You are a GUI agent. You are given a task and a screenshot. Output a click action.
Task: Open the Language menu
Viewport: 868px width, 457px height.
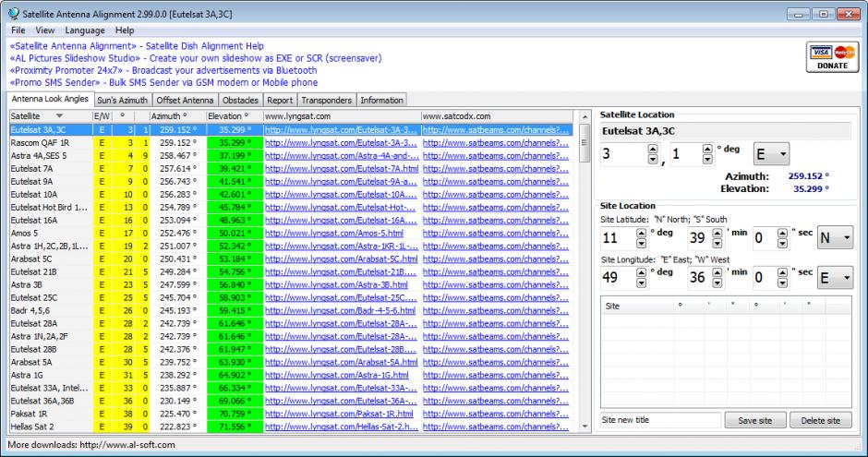[x=85, y=30]
